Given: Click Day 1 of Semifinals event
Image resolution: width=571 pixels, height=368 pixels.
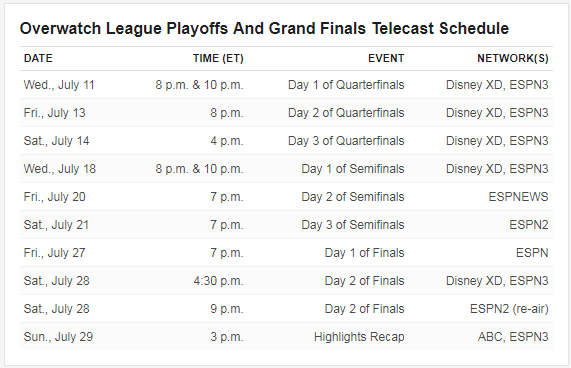Looking at the screenshot, I should [x=353, y=169].
